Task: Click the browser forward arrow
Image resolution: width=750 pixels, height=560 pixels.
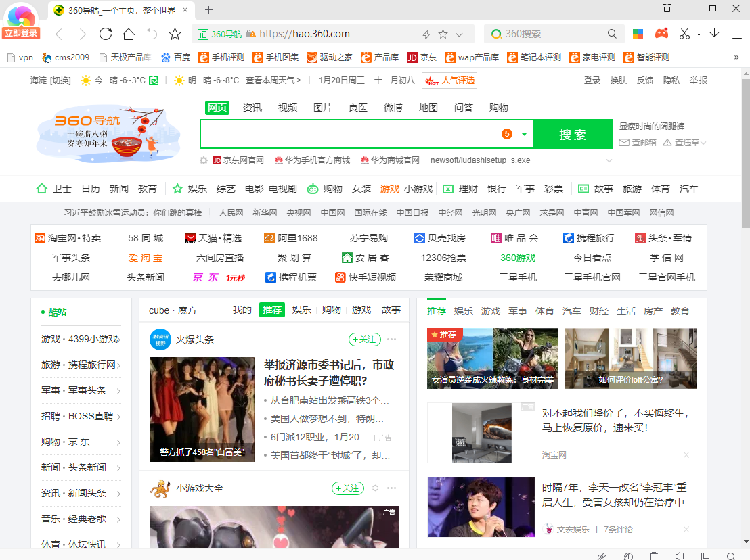Action: 83,34
